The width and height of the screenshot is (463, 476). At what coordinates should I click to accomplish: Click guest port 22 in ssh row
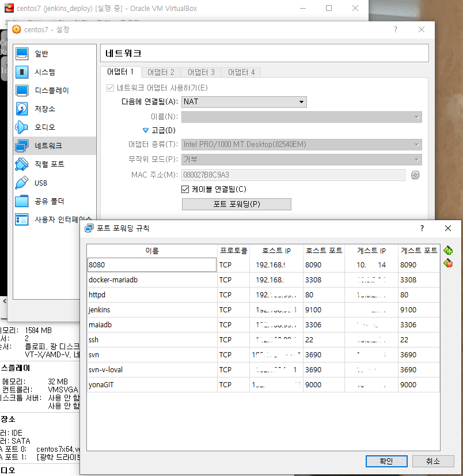pos(419,339)
